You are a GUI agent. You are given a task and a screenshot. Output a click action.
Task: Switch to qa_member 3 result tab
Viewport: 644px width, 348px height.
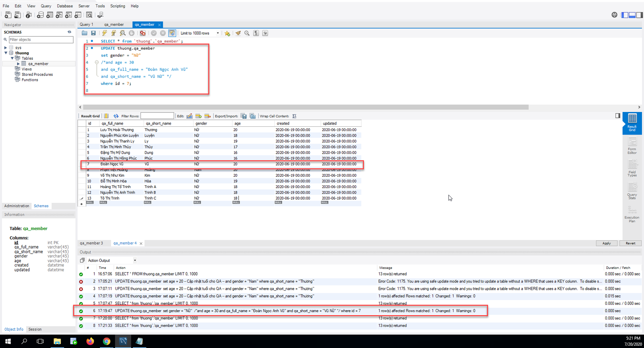(x=92, y=243)
